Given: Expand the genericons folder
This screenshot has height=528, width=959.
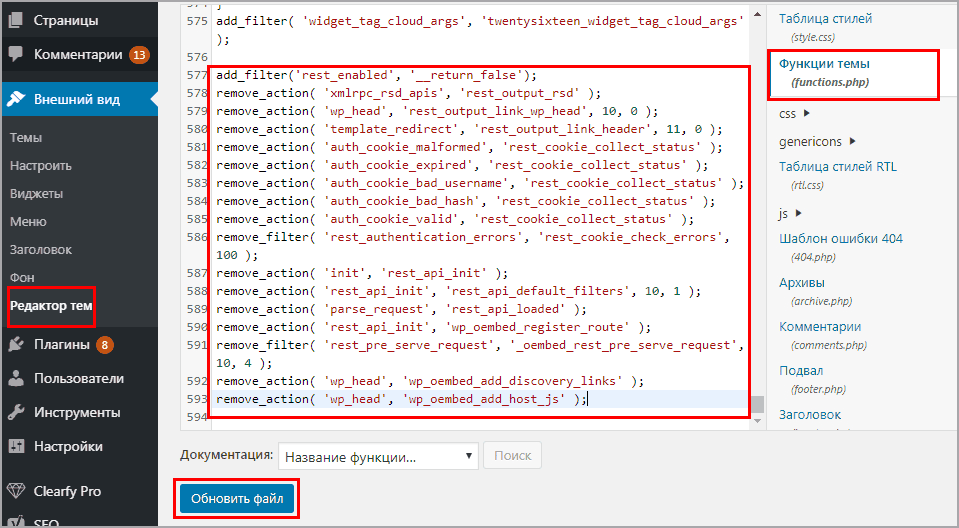Looking at the screenshot, I should 817,142.
